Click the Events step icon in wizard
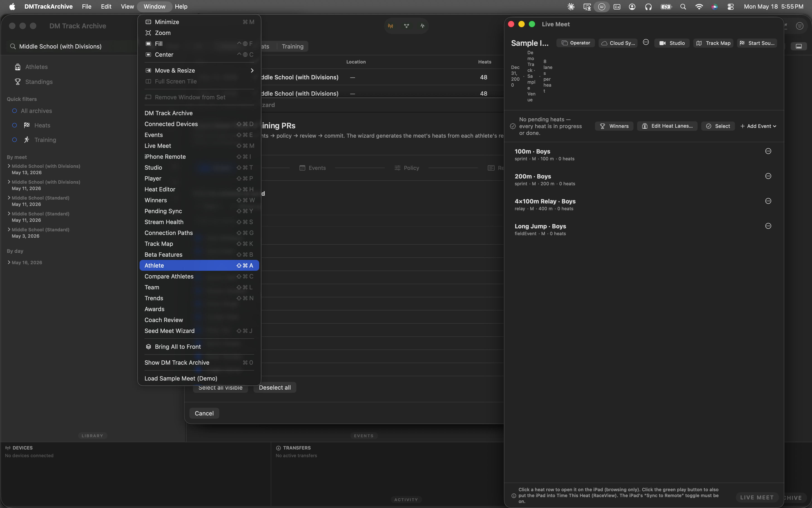This screenshot has height=508, width=812. [302, 168]
